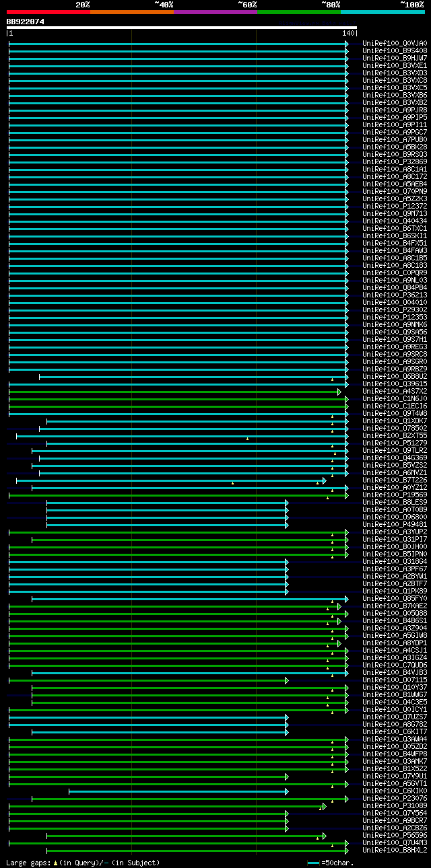Open hit UniRef100_B9HJW7

[395, 58]
